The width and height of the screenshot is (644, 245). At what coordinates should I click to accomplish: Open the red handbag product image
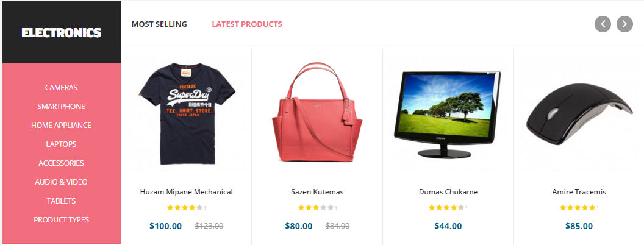[x=317, y=112]
